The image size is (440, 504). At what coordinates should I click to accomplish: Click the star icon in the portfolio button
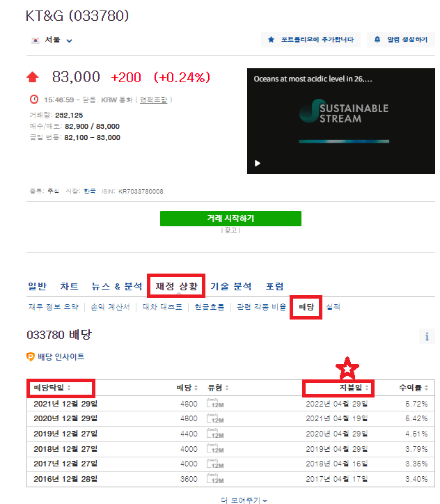(x=271, y=40)
